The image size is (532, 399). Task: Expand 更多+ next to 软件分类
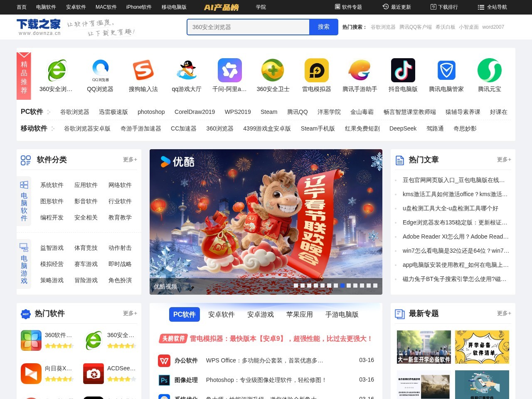tap(129, 159)
